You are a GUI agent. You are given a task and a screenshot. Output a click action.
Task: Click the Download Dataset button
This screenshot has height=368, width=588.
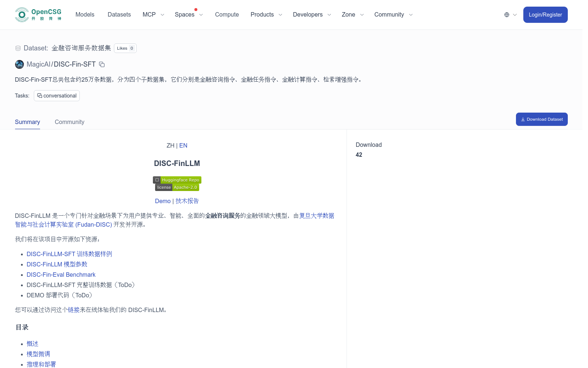[x=541, y=119]
